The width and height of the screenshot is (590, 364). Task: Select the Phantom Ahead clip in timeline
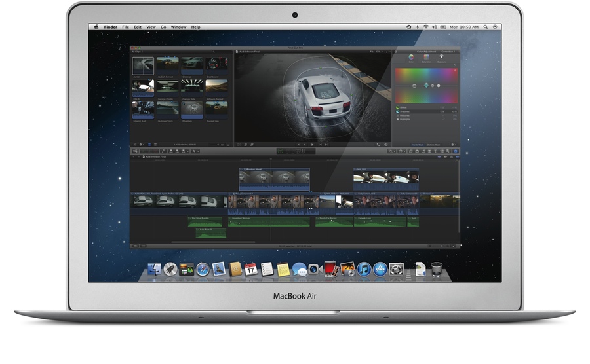(274, 178)
